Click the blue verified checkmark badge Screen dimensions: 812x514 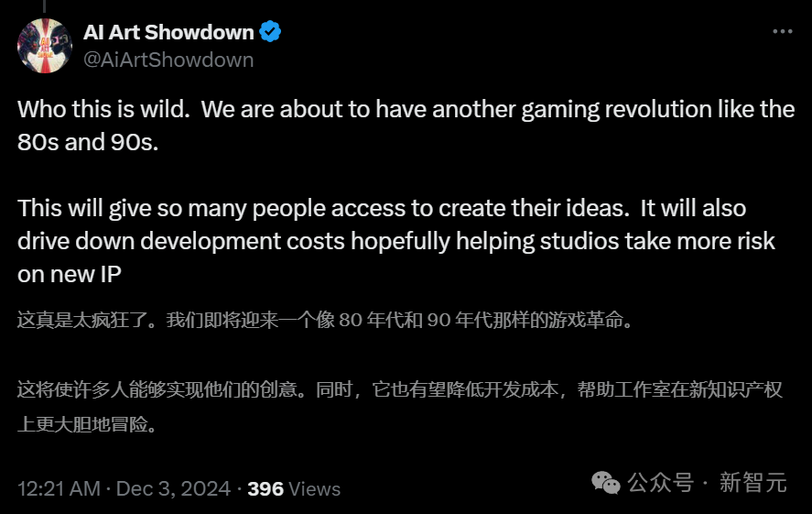click(270, 31)
